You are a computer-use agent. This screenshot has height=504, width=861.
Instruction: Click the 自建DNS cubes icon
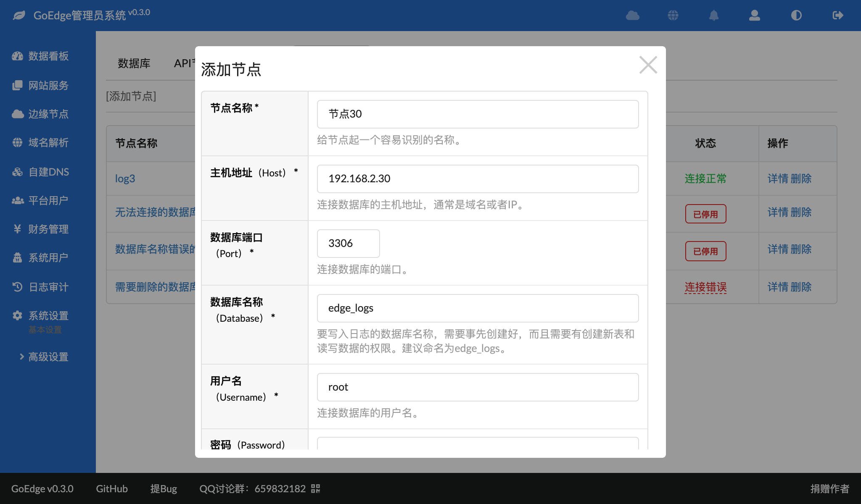tap(17, 172)
